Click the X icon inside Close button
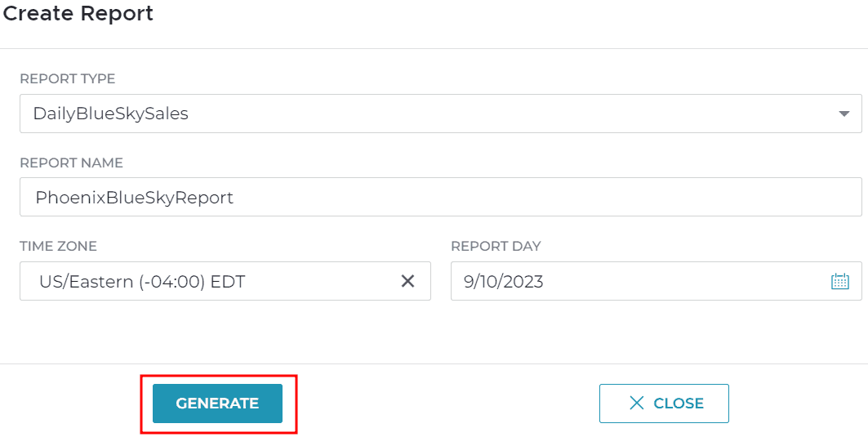The height and width of the screenshot is (437, 868). [x=637, y=404]
